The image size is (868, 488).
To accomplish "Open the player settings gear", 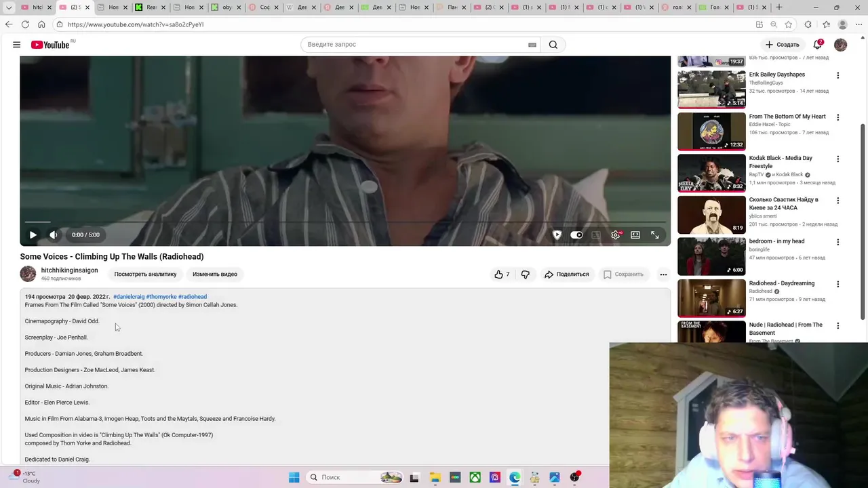I will (x=616, y=235).
